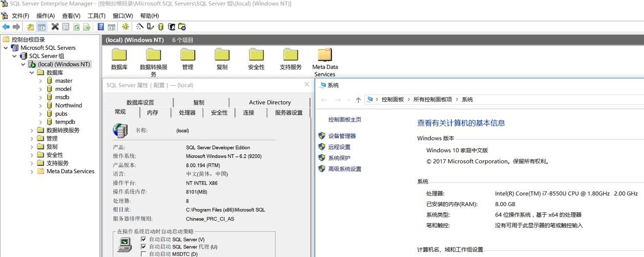Open the 管理 folder icon in right pane
This screenshot has width=644, height=257.
(188, 54)
